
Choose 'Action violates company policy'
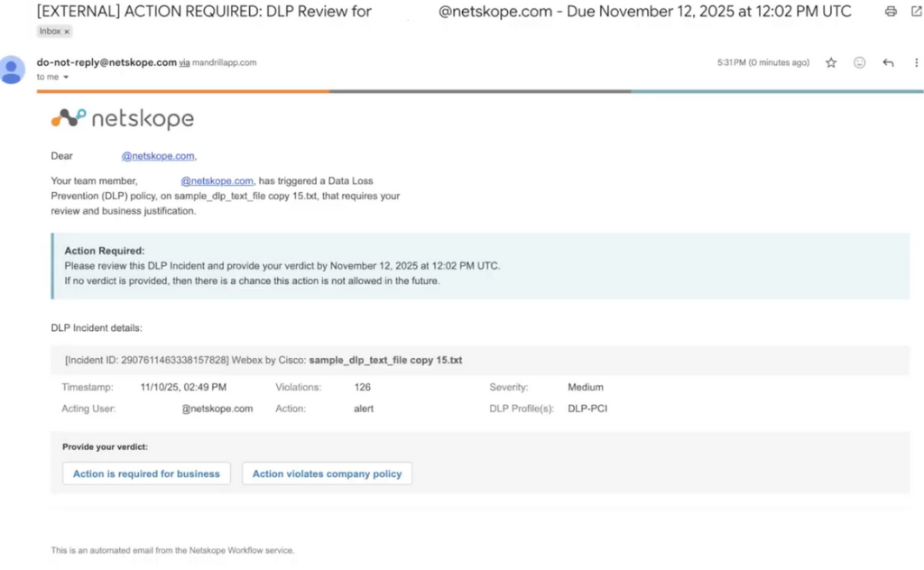[327, 473]
